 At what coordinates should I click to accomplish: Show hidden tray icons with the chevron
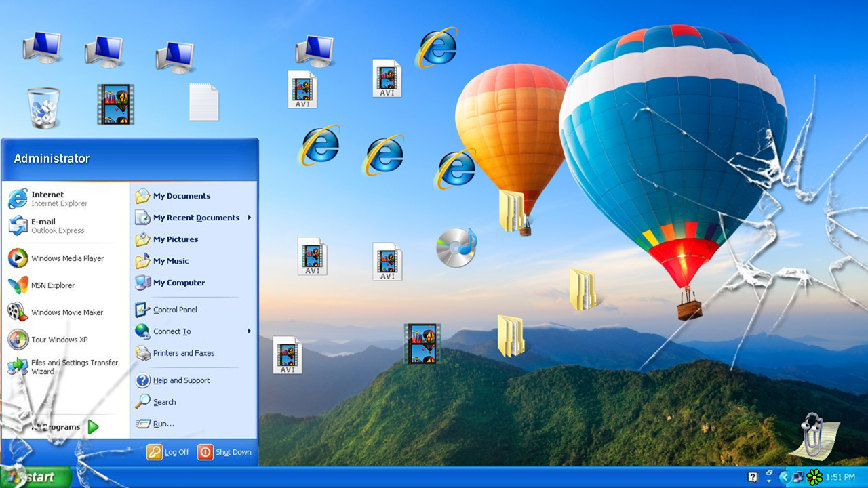tap(785, 477)
